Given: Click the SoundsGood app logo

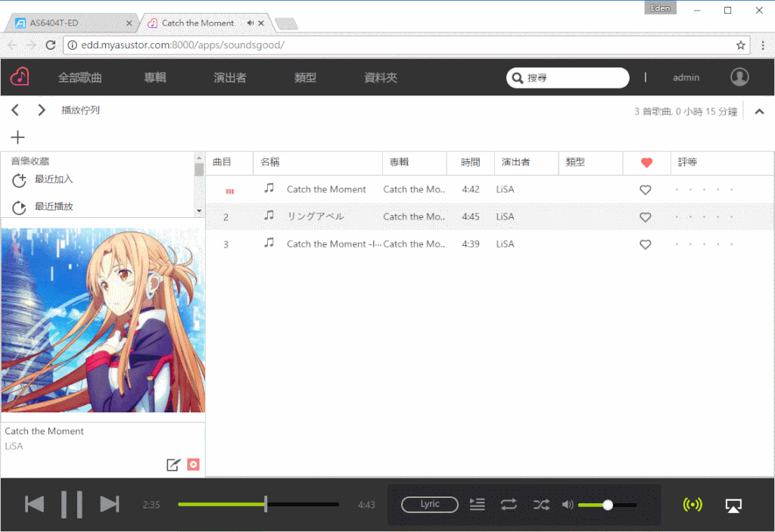Looking at the screenshot, I should click(20, 76).
